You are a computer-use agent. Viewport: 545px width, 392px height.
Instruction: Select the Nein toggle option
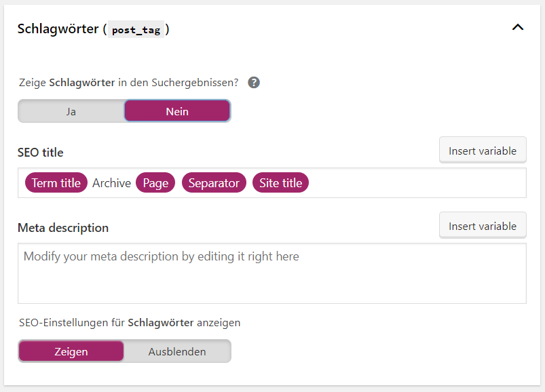[x=177, y=111]
